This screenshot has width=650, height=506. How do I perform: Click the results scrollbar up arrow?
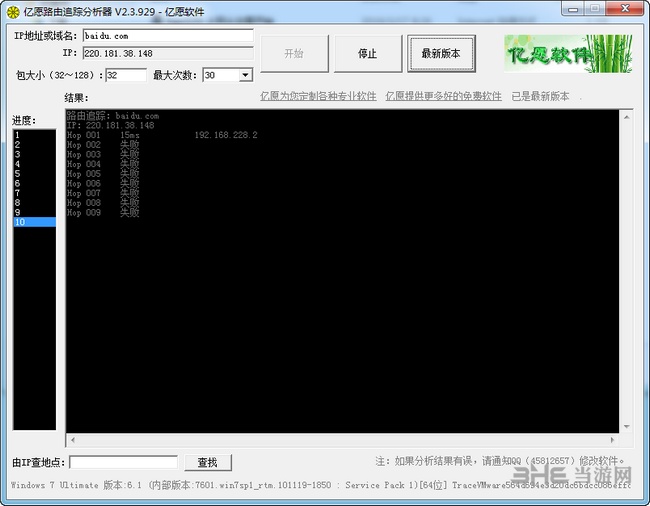coord(626,118)
